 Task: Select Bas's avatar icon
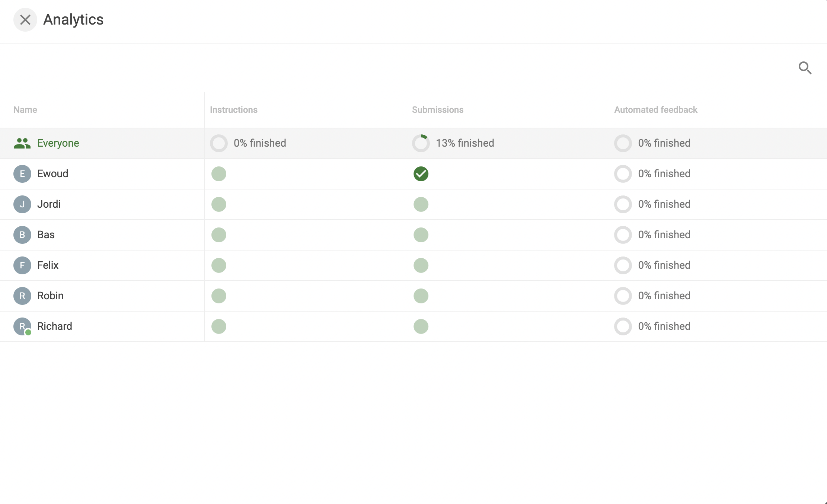22,235
